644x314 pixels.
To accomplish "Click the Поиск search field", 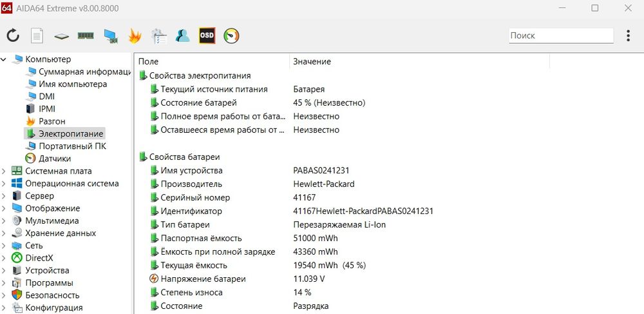I will point(561,35).
